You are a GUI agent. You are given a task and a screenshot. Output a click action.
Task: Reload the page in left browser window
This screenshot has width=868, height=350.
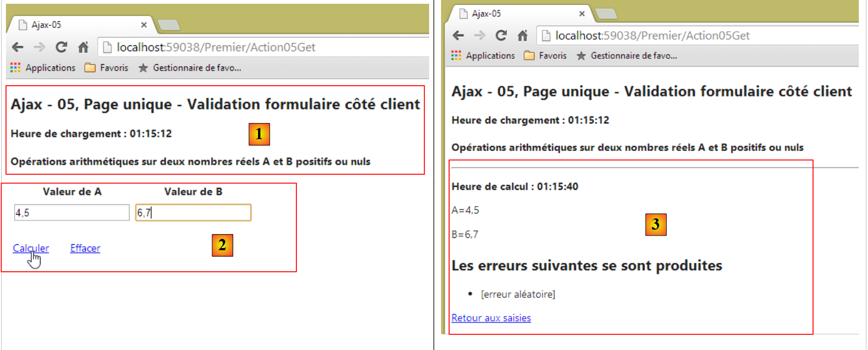click(x=62, y=47)
